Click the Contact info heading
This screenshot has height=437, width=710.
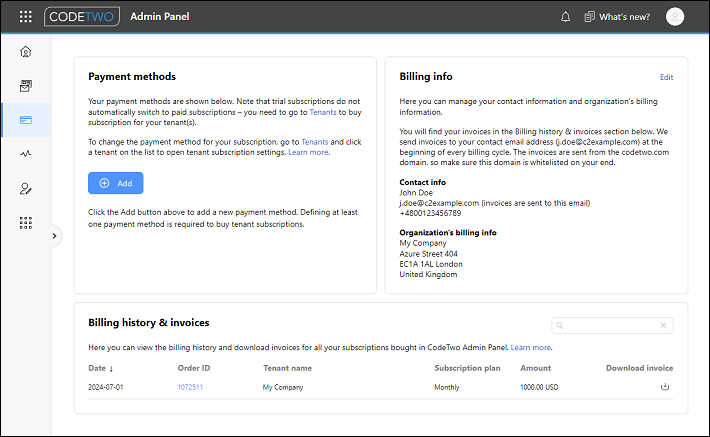pyautogui.click(x=422, y=182)
